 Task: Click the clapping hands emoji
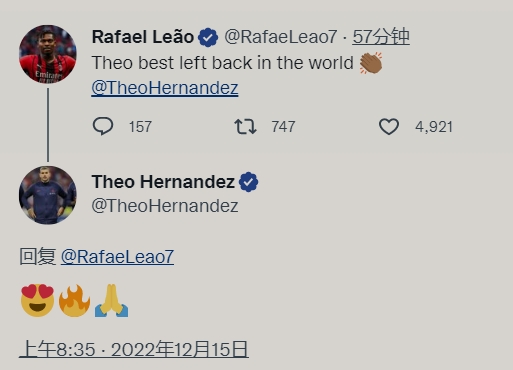click(x=371, y=63)
